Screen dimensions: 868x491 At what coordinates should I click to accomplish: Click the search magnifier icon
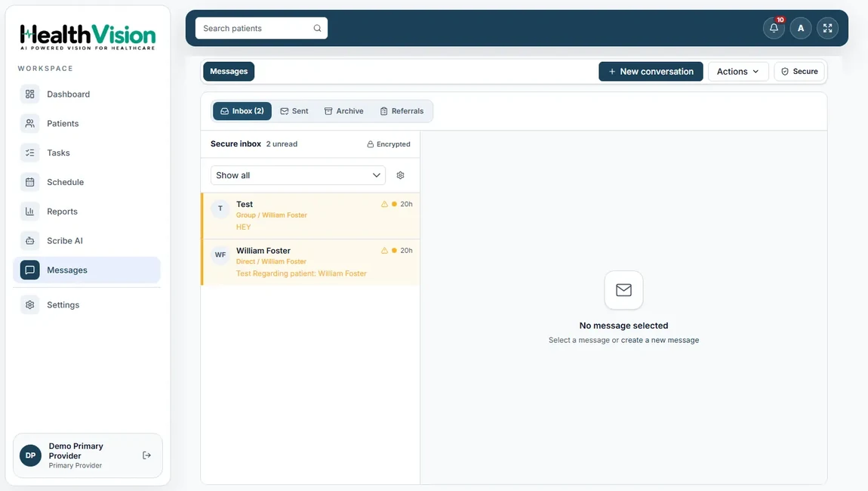click(x=317, y=28)
